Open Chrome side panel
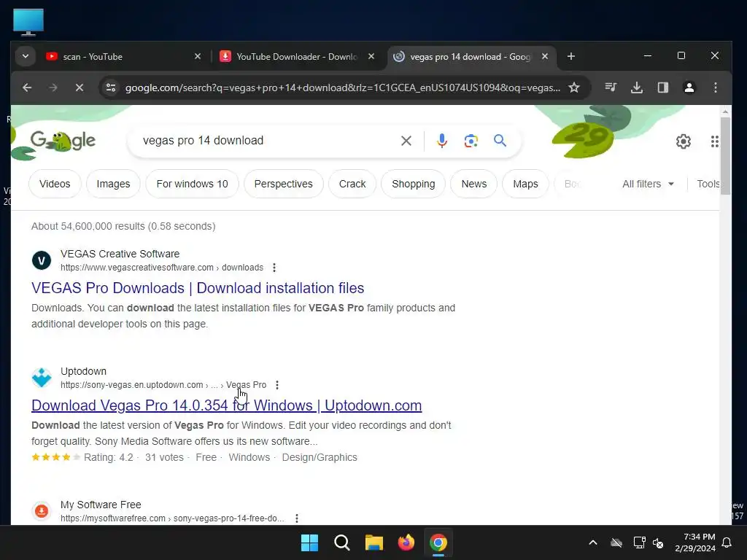This screenshot has height=560, width=747. click(x=662, y=87)
